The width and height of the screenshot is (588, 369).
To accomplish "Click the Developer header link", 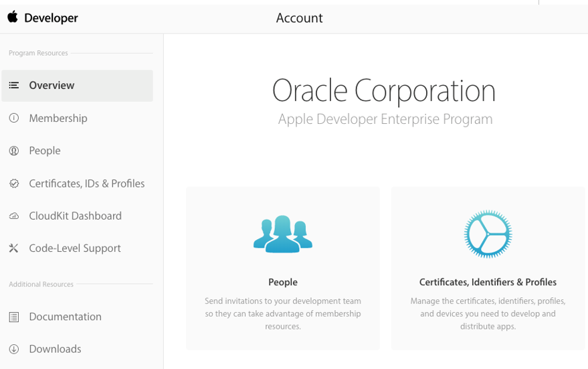I will pyautogui.click(x=51, y=18).
